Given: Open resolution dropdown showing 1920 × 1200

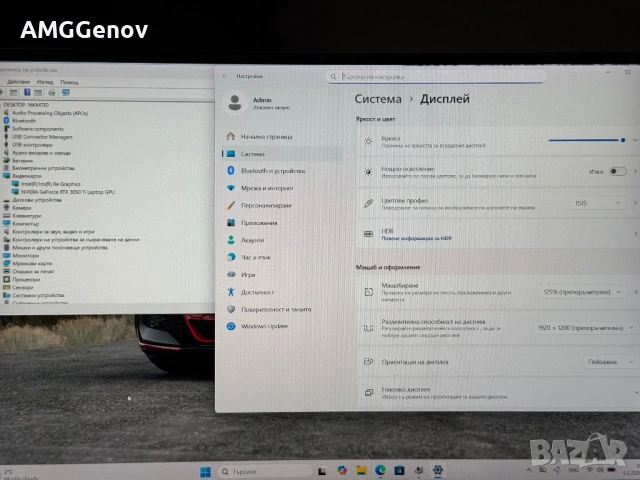Looking at the screenshot, I should (x=585, y=328).
